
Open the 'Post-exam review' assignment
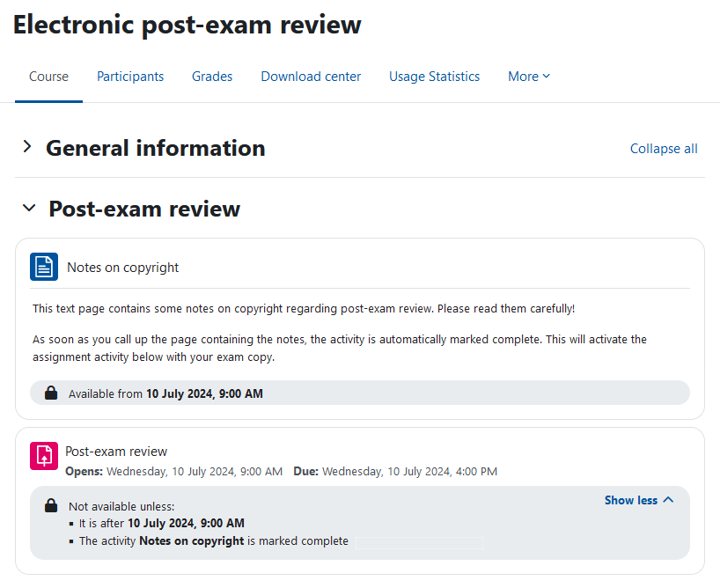click(x=116, y=451)
